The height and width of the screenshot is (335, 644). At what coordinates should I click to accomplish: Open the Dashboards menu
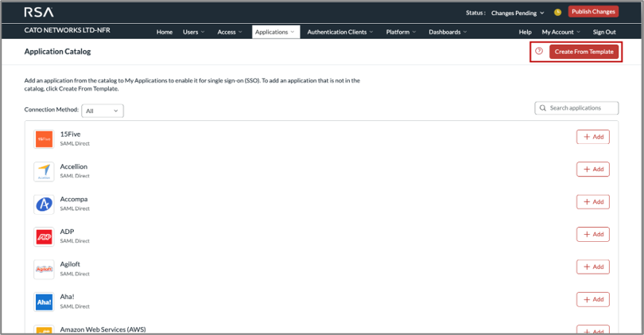click(x=448, y=32)
